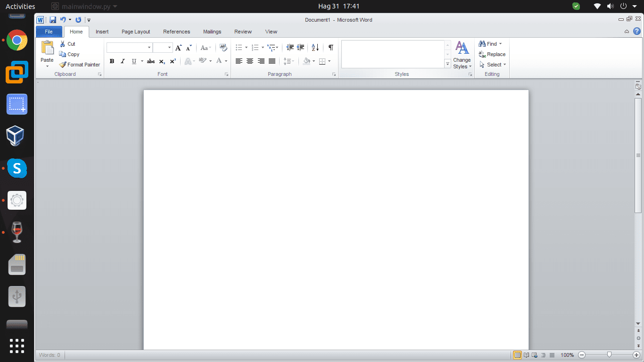Open the Font Color dropdown arrow
The image size is (644, 362).
click(226, 61)
